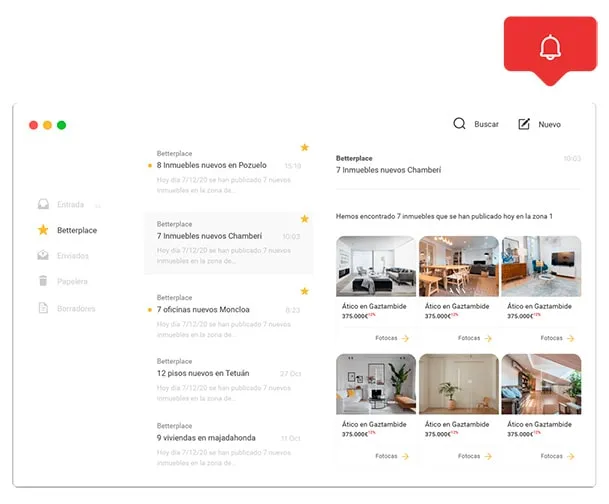Open the wall TV living room listing photo
Viewport: 609px width, 504px height.
[541, 266]
